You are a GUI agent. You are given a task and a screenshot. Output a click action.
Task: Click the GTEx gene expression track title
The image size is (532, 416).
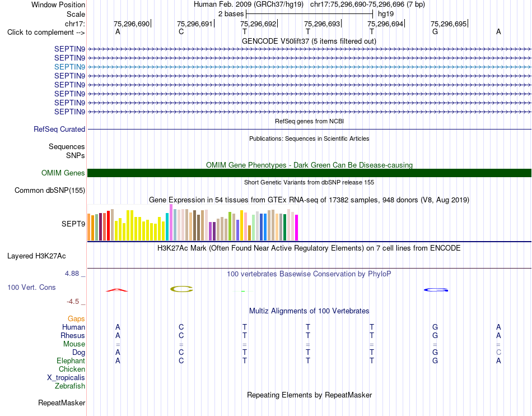click(x=309, y=200)
